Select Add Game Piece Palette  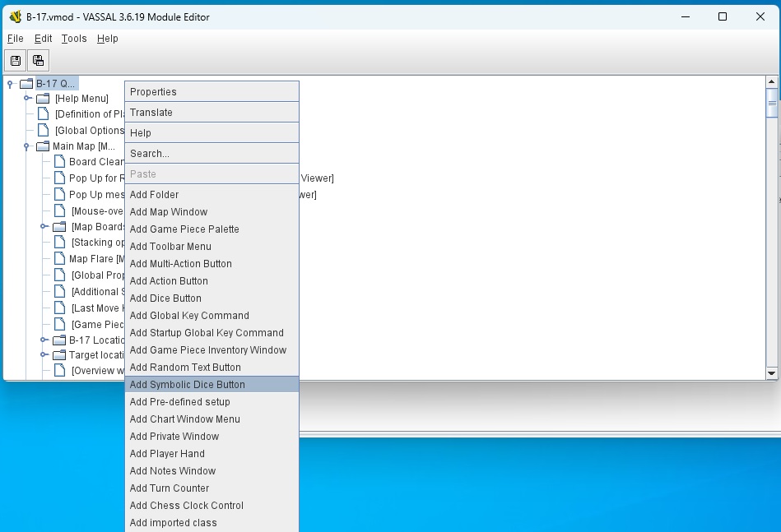(x=212, y=229)
